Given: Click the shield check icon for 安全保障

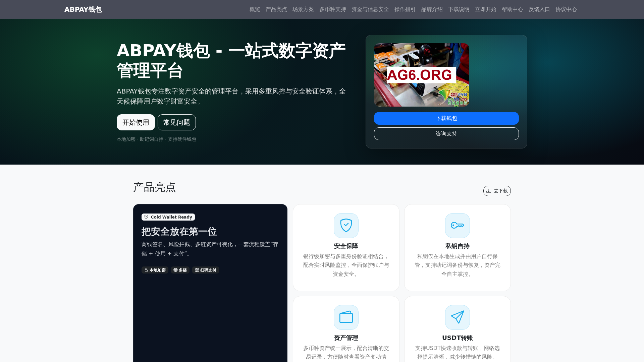Looking at the screenshot, I should (346, 226).
